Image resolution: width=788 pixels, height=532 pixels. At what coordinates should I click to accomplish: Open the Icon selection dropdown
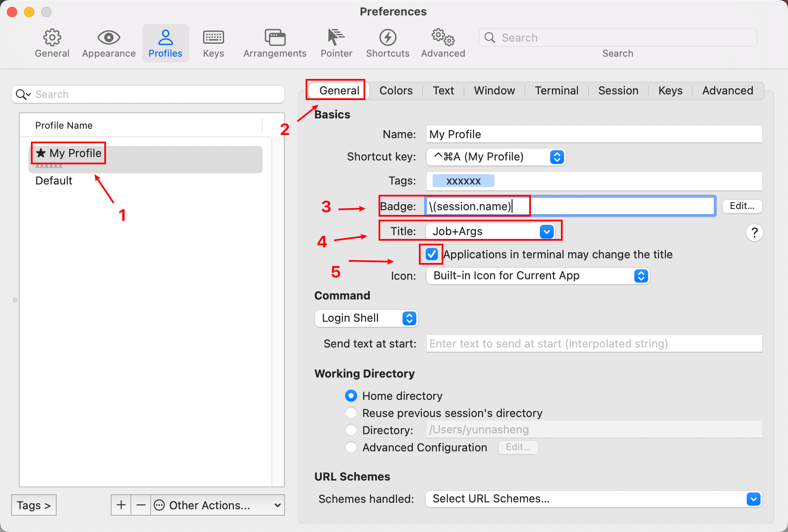point(538,275)
